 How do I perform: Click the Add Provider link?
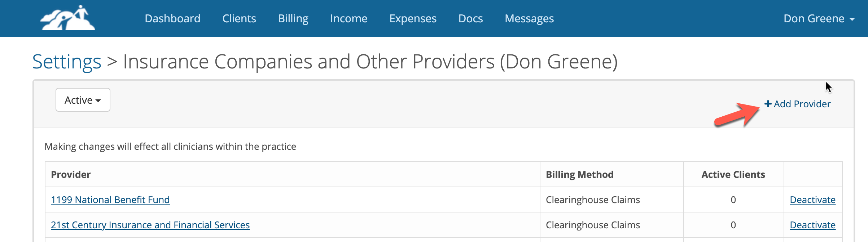click(797, 104)
